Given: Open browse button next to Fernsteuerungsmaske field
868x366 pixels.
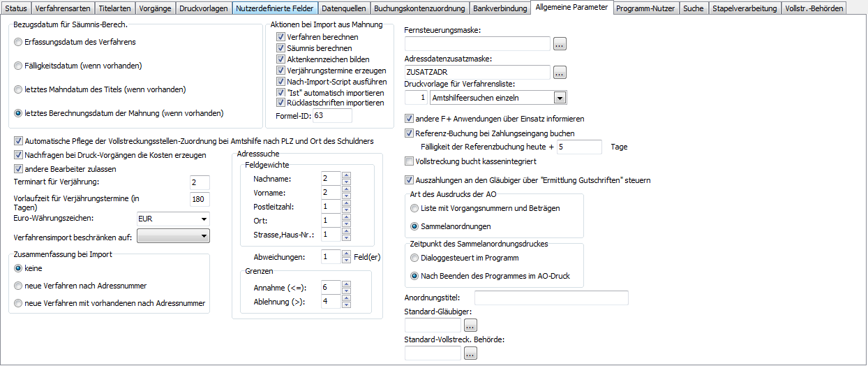Looking at the screenshot, I should [560, 44].
